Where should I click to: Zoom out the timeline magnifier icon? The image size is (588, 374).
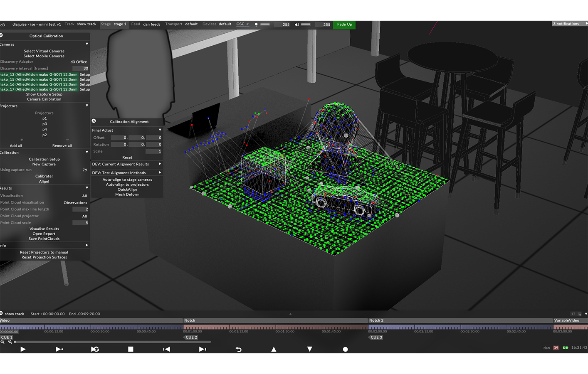(2, 342)
